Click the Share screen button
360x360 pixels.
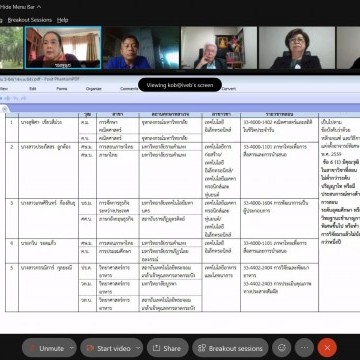tap(167, 348)
